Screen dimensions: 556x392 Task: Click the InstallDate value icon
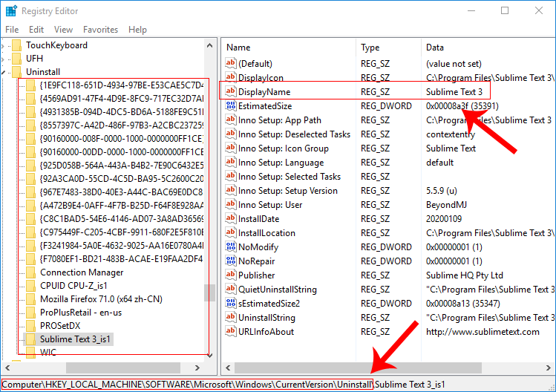tap(230, 218)
